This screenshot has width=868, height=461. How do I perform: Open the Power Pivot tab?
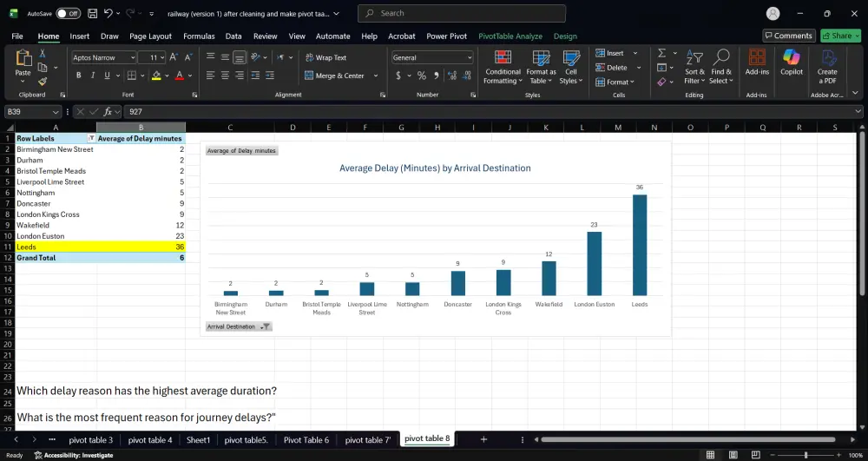447,36
